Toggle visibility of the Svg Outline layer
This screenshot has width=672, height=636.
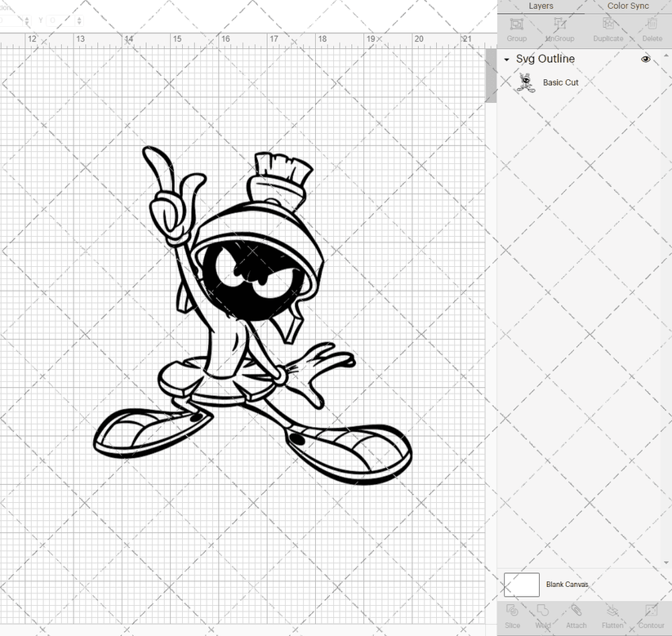pos(645,59)
